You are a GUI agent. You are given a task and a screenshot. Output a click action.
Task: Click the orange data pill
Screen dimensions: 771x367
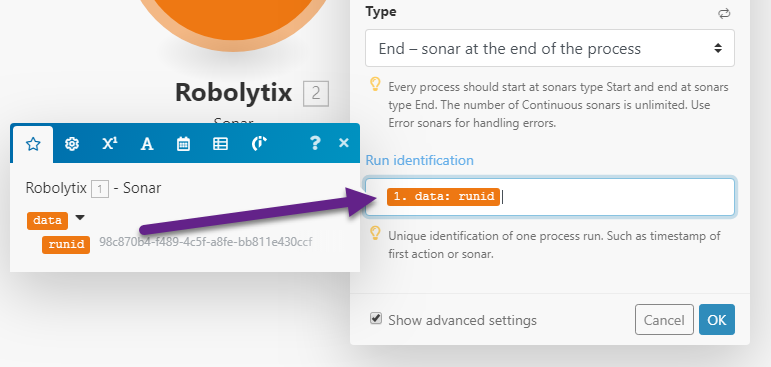click(x=47, y=220)
